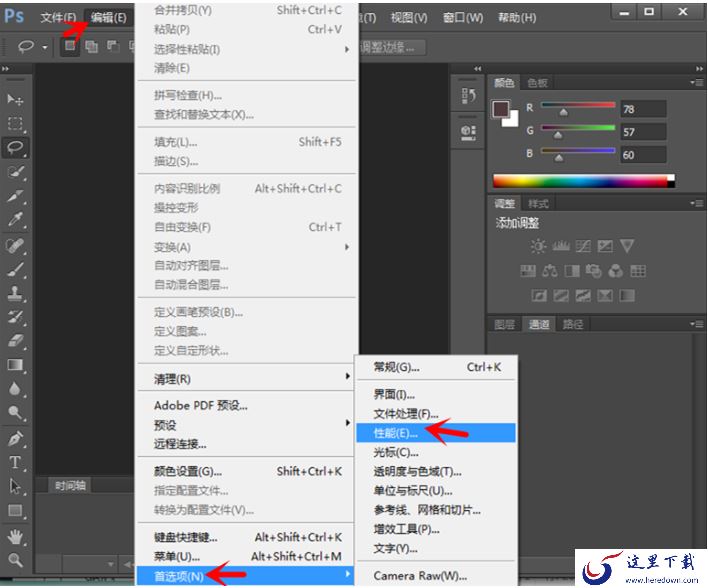The height and width of the screenshot is (588, 708).
Task: Open the Help (H) menu
Action: coord(517,18)
